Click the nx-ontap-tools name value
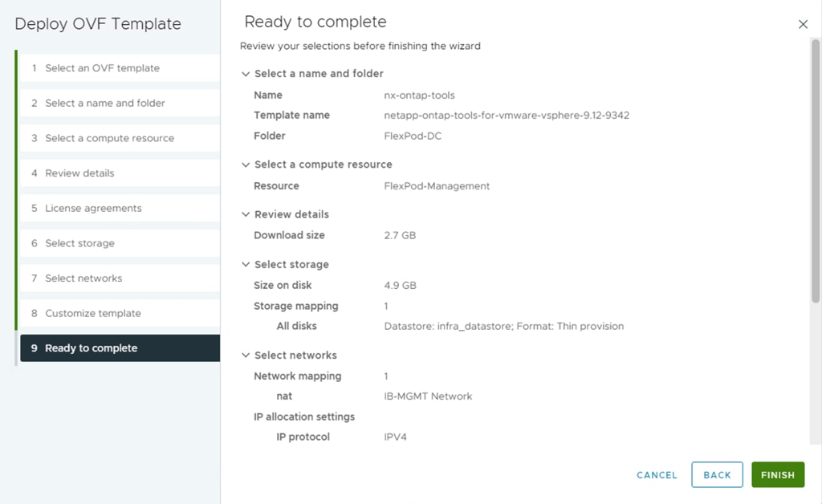 [x=419, y=95]
